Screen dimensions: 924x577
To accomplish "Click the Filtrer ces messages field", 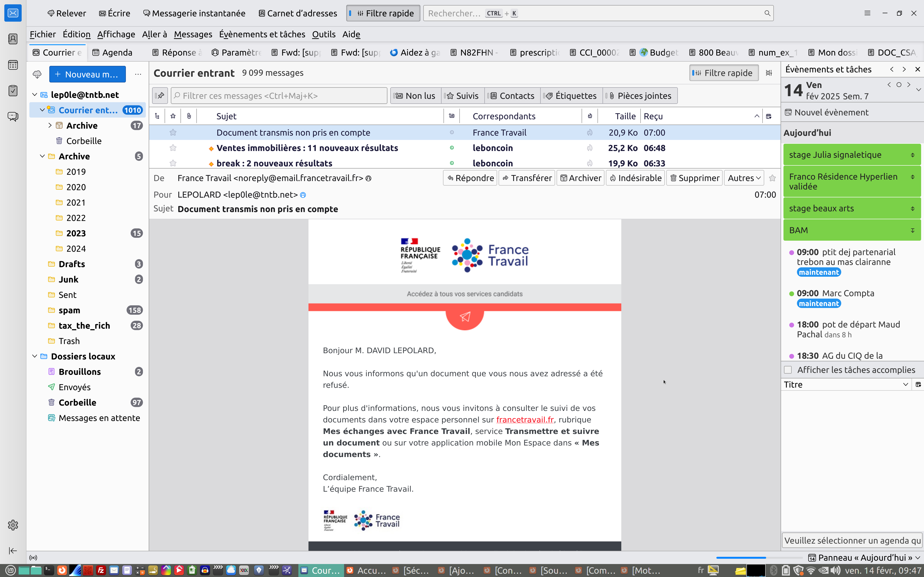I will pos(280,96).
